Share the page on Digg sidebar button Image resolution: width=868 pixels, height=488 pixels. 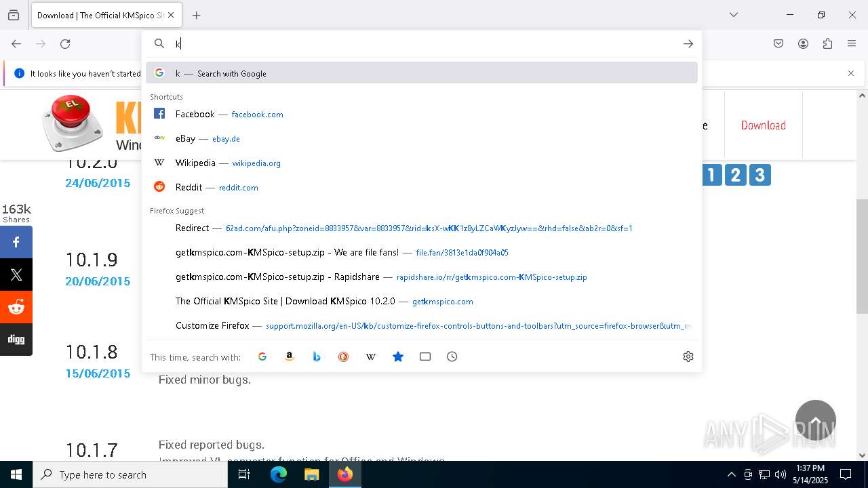pos(16,340)
